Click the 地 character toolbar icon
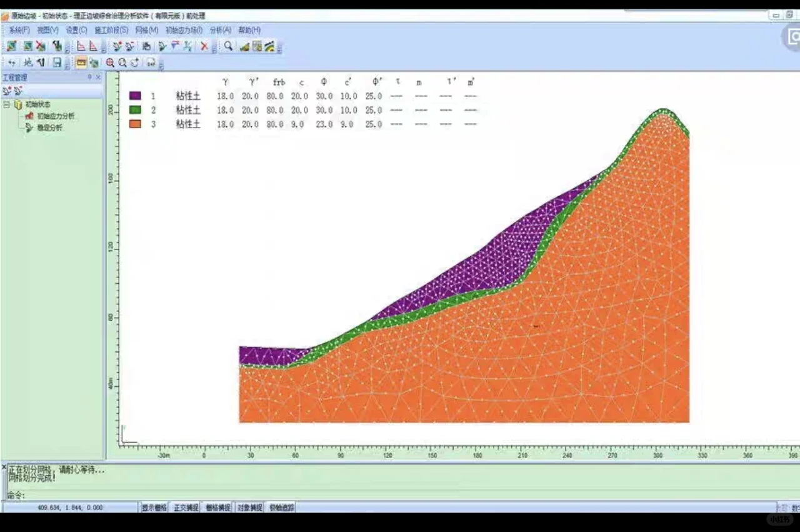Screen dimensions: 800x532 [28, 62]
